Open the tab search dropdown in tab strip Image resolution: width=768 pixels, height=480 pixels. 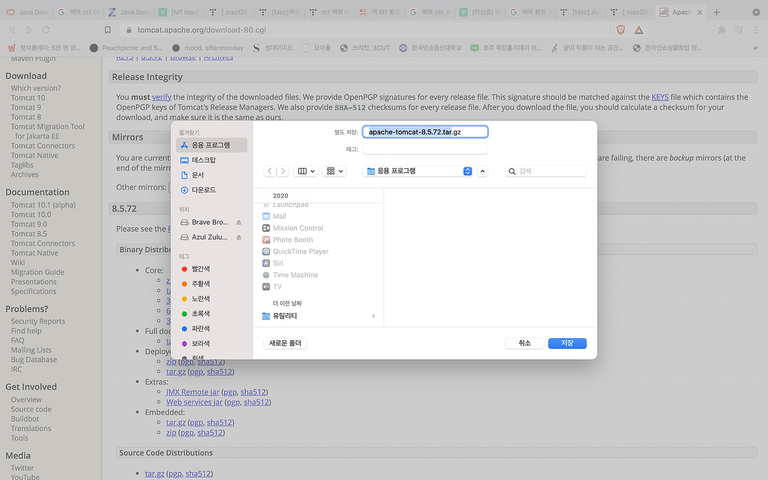click(x=756, y=12)
